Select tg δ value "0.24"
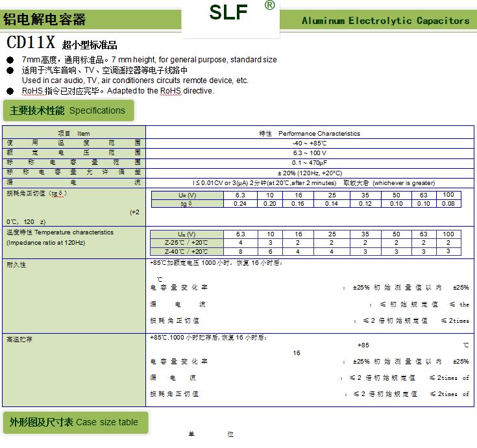The image size is (477, 448). coord(239,204)
